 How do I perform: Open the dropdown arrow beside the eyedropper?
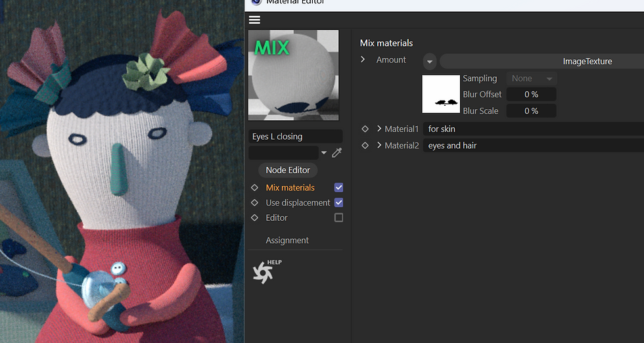pos(324,153)
